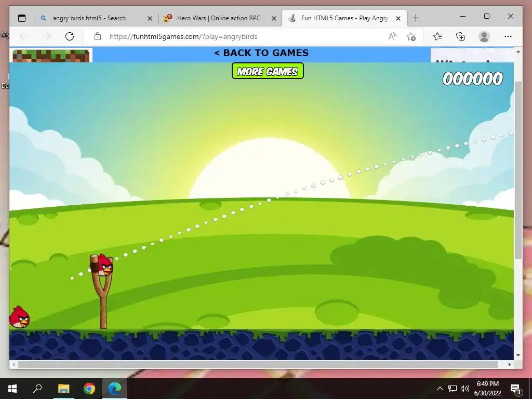Open the Favorites list
This screenshot has width=532, height=399.
[437, 36]
